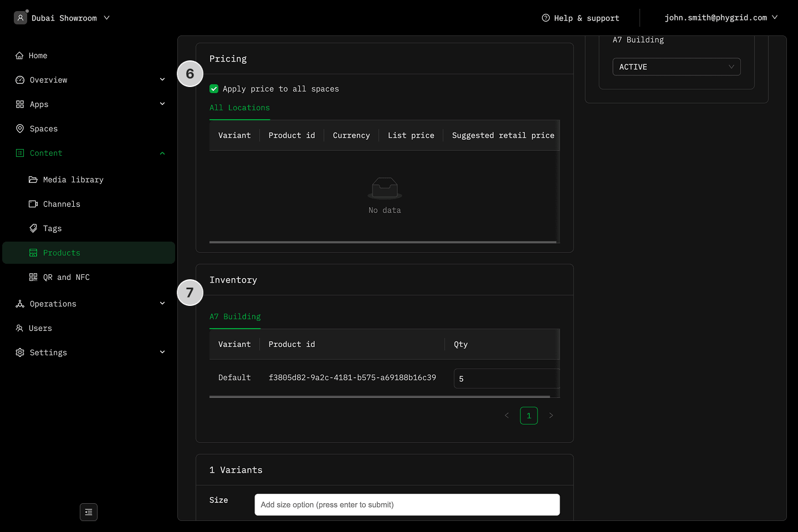Select the Spaces location pin icon

20,129
